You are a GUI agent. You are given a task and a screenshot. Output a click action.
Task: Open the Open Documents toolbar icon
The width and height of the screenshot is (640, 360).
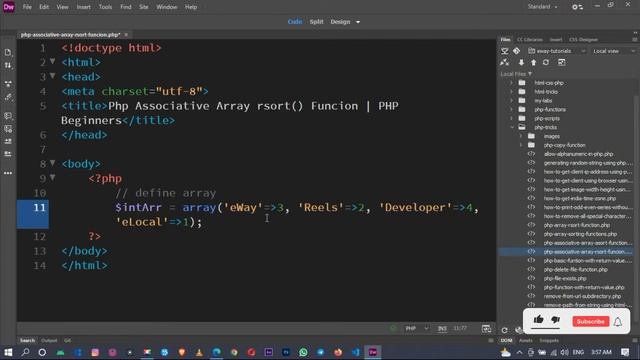tap(8, 52)
